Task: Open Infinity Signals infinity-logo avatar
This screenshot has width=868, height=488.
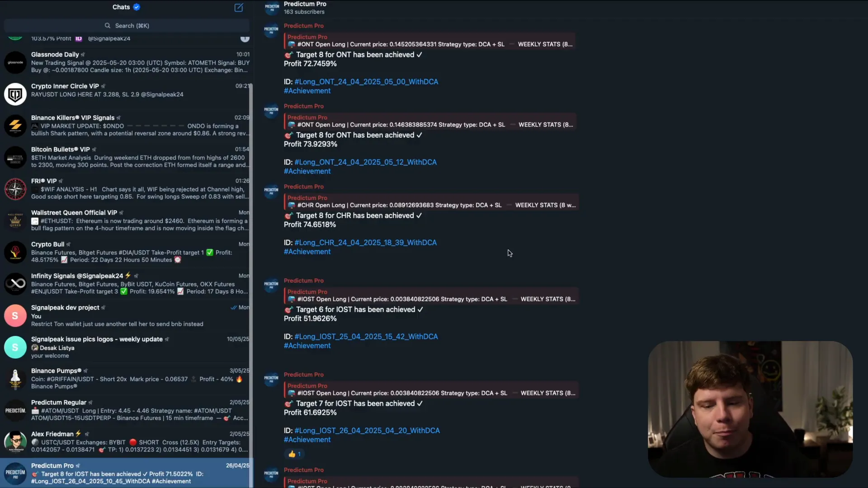Action: click(x=15, y=284)
